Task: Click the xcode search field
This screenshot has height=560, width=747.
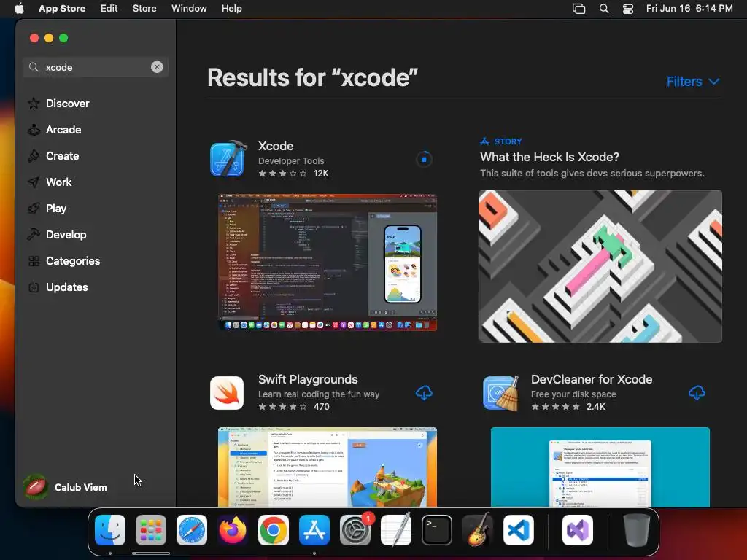Action: [x=96, y=67]
